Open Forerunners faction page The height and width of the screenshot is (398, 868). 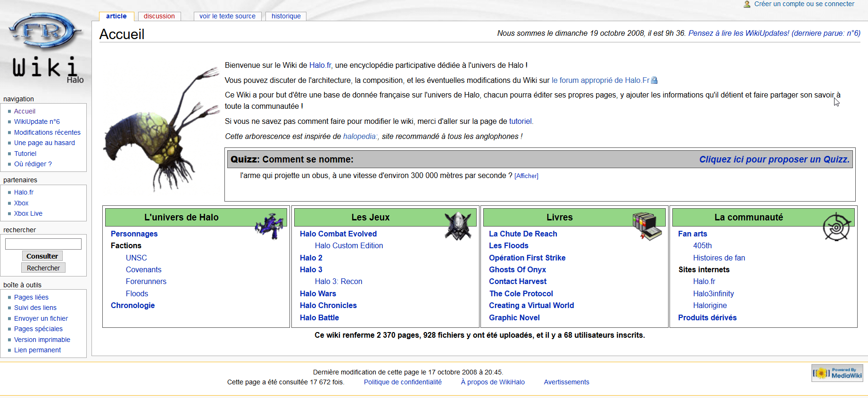pyautogui.click(x=146, y=282)
